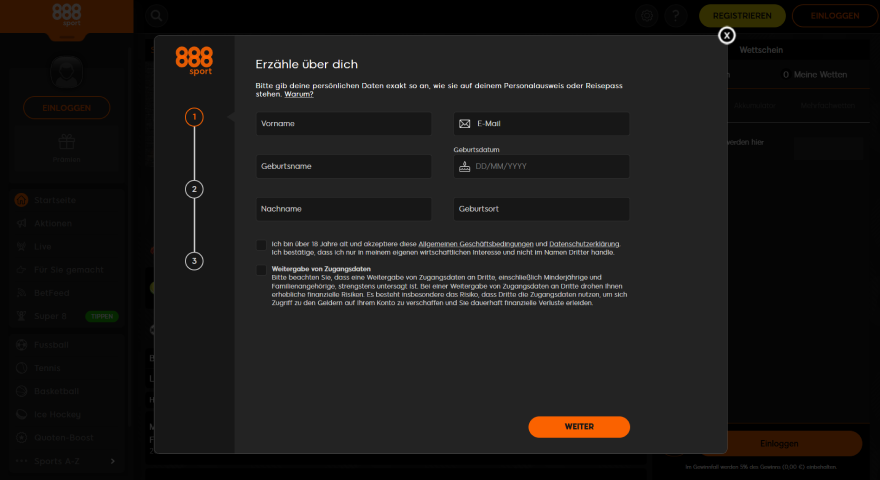Viewport: 880px width, 480px height.
Task: Expand the Sports A-Z arrow
Action: (113, 461)
